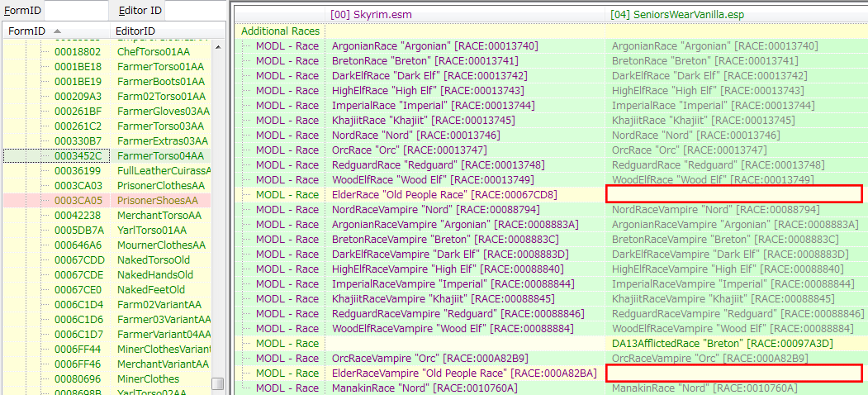Select the Farm02VariantAA record
The width and height of the screenshot is (868, 395).
[x=159, y=305]
